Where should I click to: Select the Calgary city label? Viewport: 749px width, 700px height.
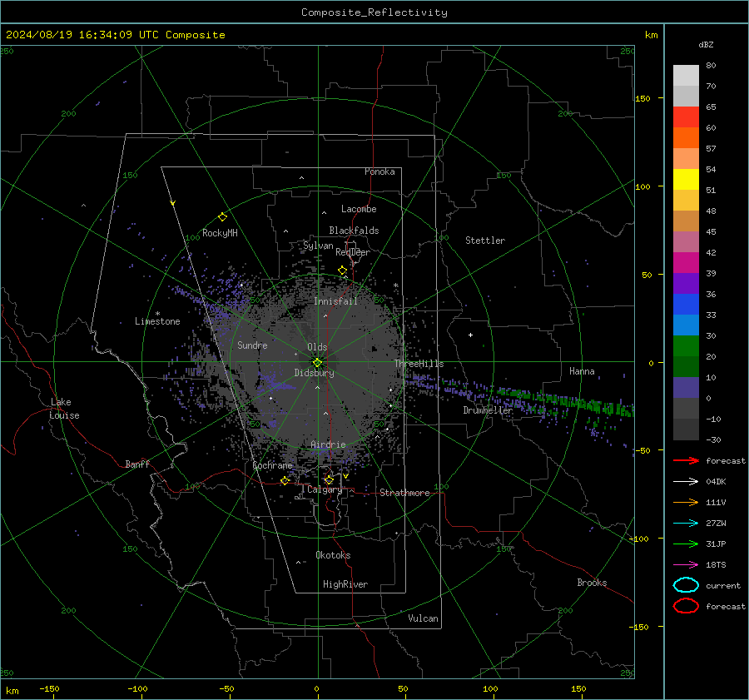coord(325,489)
